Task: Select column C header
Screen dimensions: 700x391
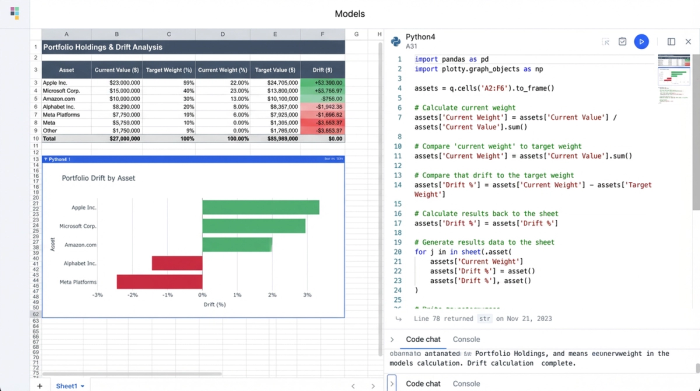Action: pyautogui.click(x=169, y=34)
